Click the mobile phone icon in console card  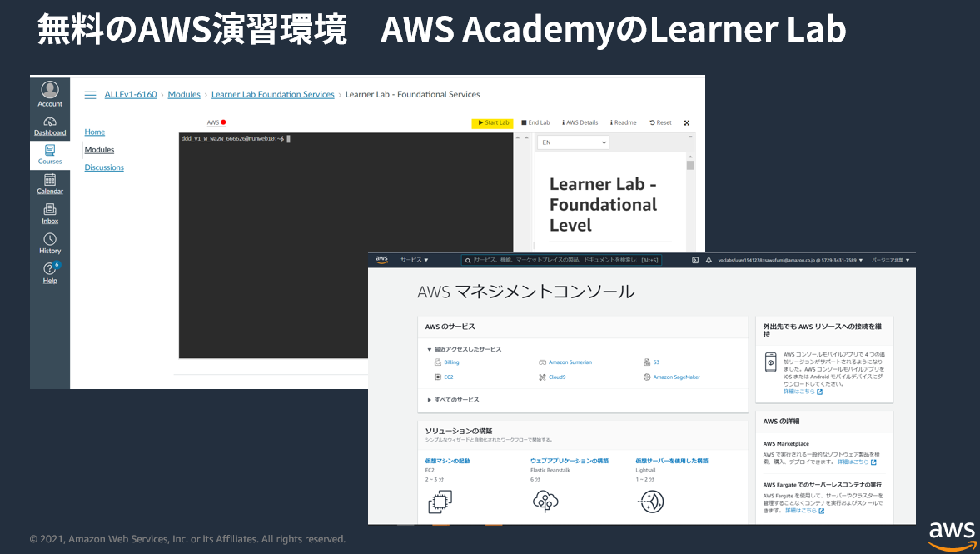coord(771,362)
